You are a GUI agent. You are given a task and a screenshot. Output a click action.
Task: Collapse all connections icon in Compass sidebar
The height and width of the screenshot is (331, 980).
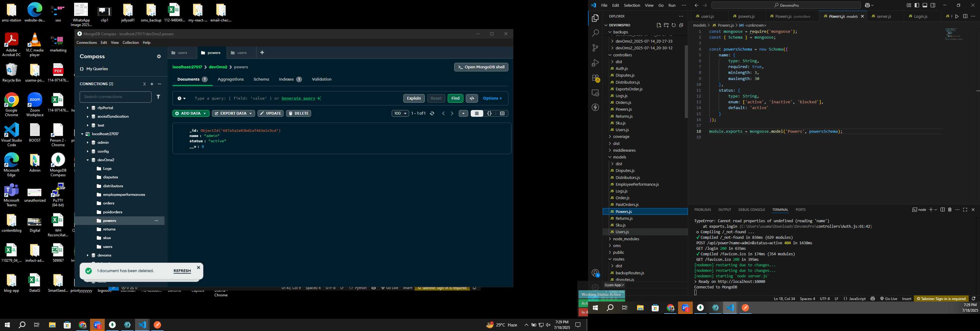click(x=144, y=84)
